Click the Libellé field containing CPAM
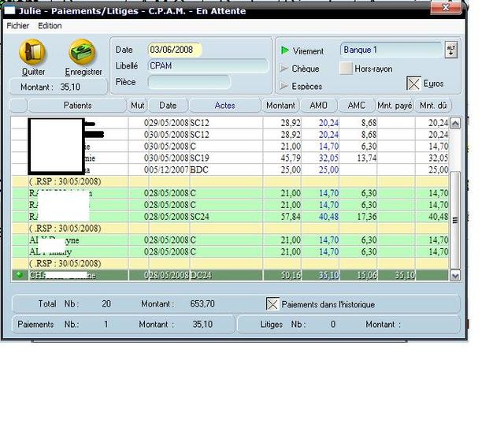504x424 pixels. [x=207, y=66]
